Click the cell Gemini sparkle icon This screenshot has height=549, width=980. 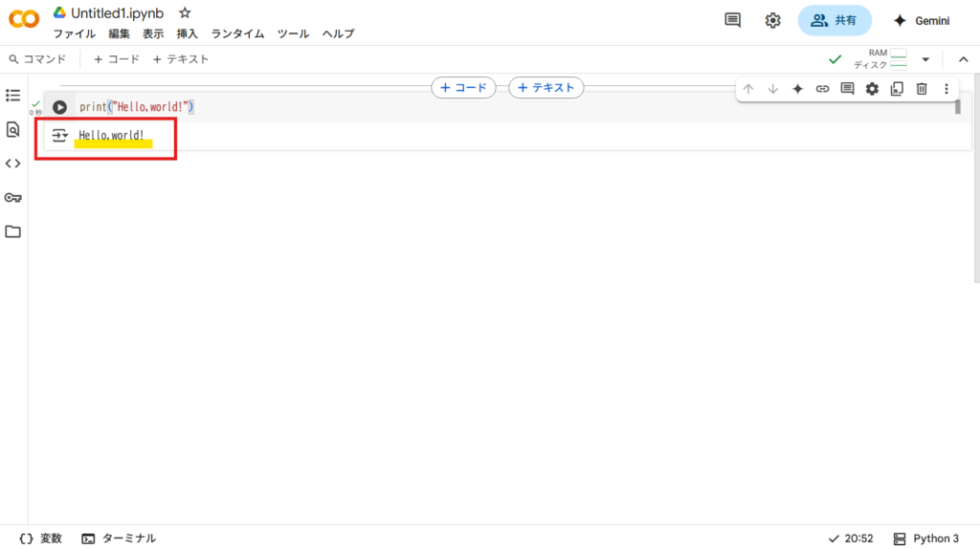797,89
